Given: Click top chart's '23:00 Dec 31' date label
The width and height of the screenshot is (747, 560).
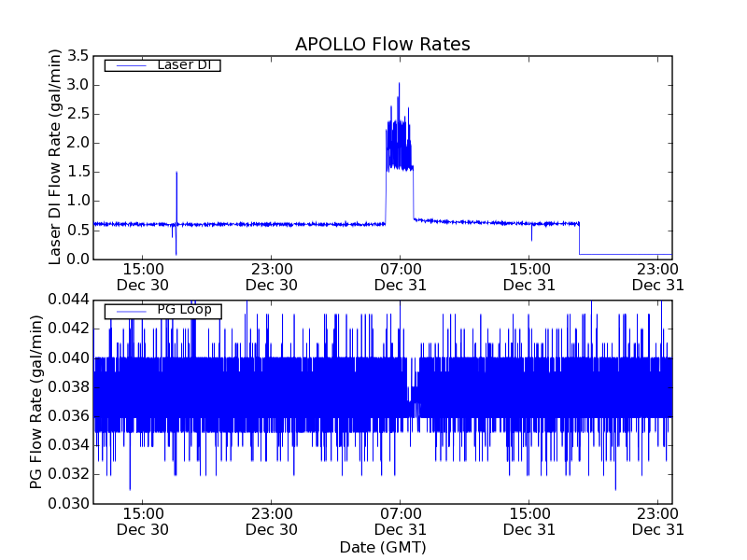Looking at the screenshot, I should click(x=658, y=277).
